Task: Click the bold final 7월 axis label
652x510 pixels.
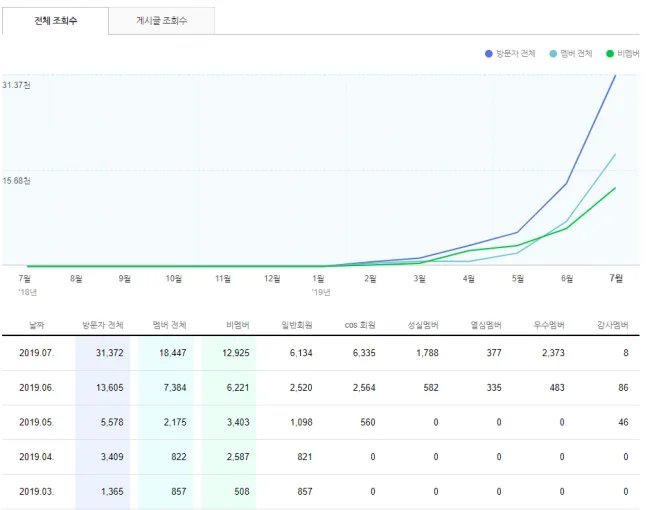Action: (x=616, y=278)
